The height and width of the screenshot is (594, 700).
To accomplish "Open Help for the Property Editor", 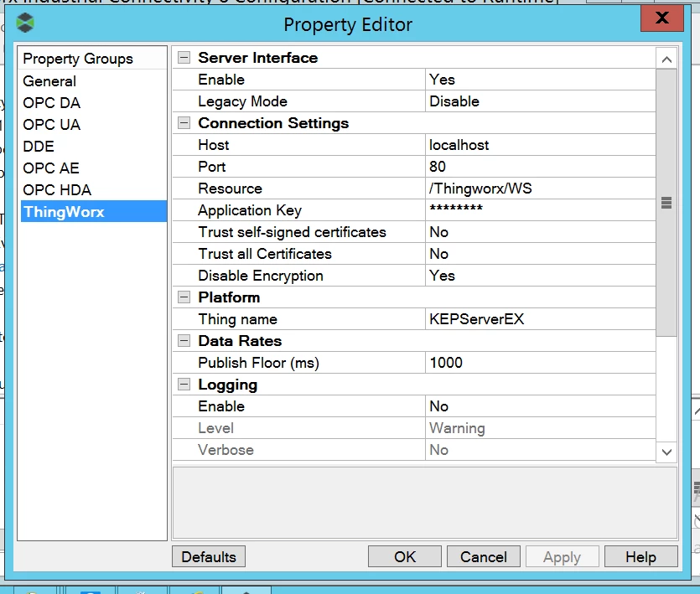I will [x=640, y=556].
